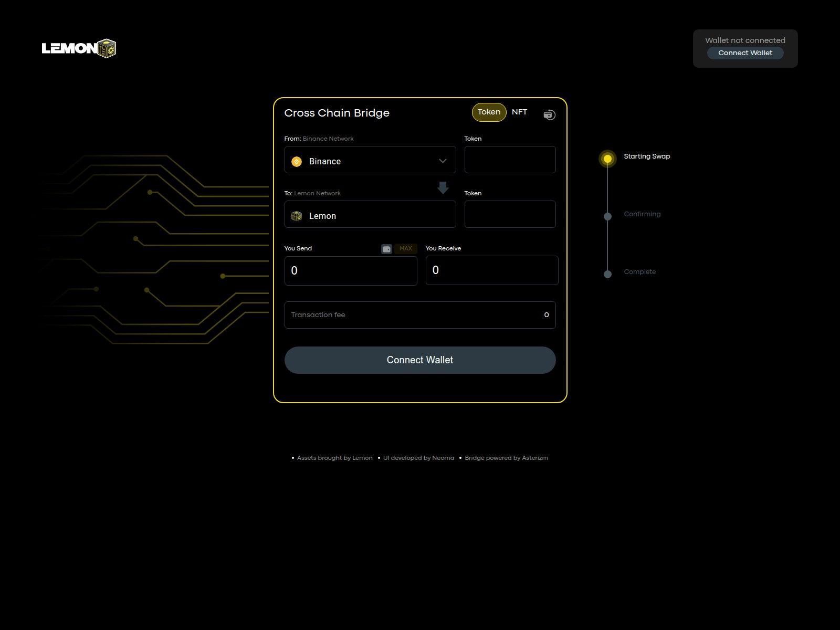
Task: Click the 'Starting Swap' label
Action: pyautogui.click(x=647, y=156)
